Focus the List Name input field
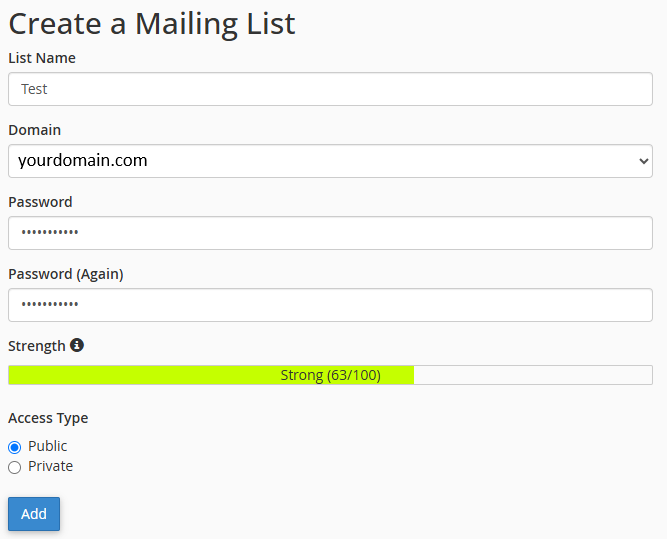Screen dimensions: 667x539 click(330, 89)
